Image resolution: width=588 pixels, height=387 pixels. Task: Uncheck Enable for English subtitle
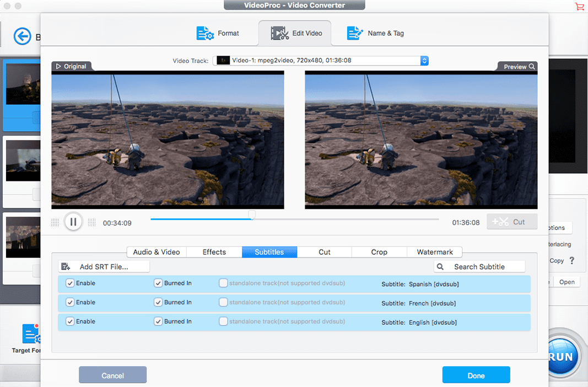tap(70, 321)
